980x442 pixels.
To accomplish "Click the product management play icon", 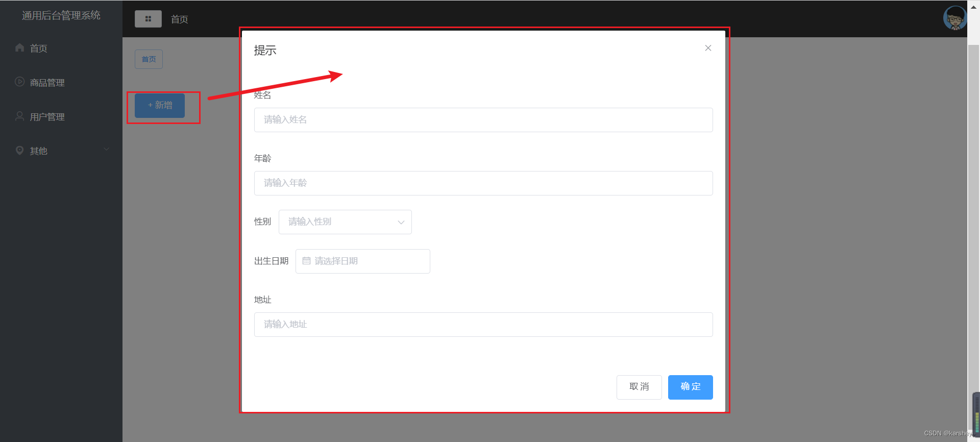I will tap(20, 82).
